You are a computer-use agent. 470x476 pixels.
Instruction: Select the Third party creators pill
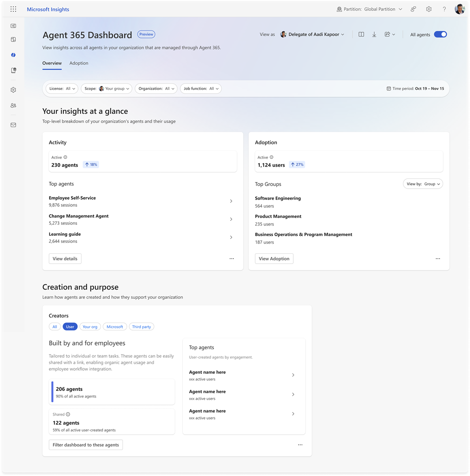click(142, 327)
